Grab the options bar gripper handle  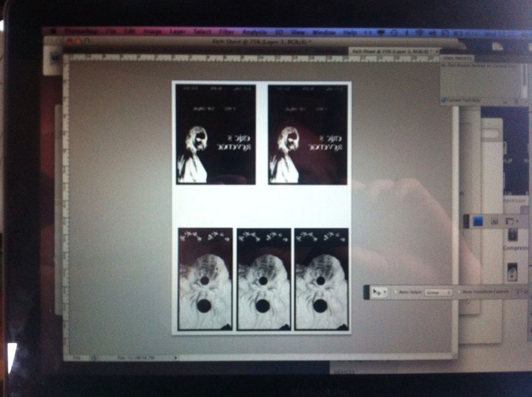click(366, 292)
